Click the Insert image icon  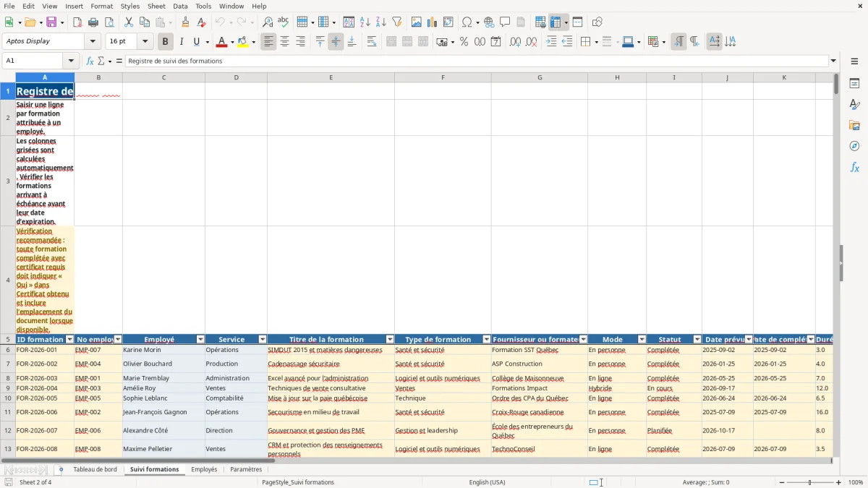point(417,22)
